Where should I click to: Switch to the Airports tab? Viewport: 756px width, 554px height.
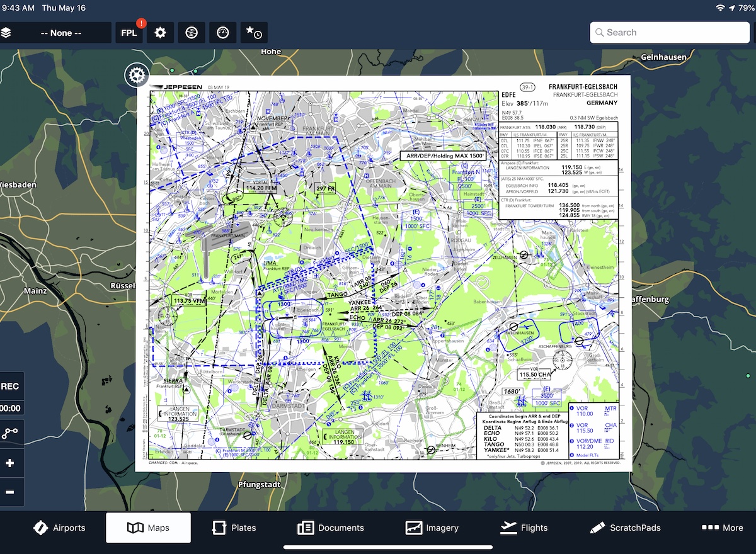(x=59, y=528)
